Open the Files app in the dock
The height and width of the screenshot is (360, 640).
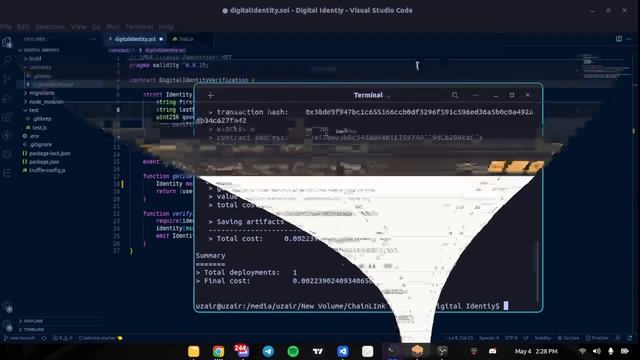click(x=194, y=351)
